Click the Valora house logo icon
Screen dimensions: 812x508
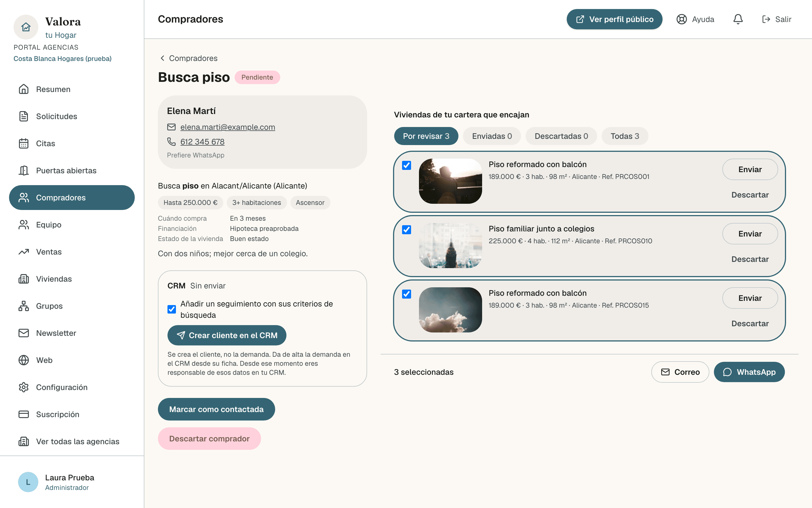26,27
